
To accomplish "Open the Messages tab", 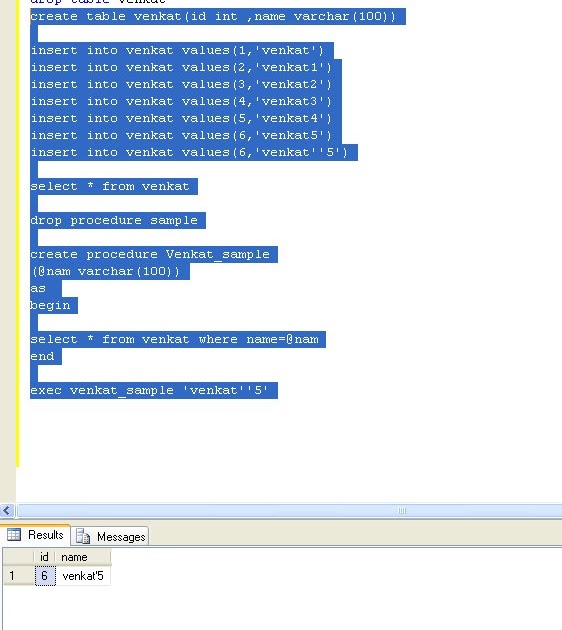I will [110, 536].
